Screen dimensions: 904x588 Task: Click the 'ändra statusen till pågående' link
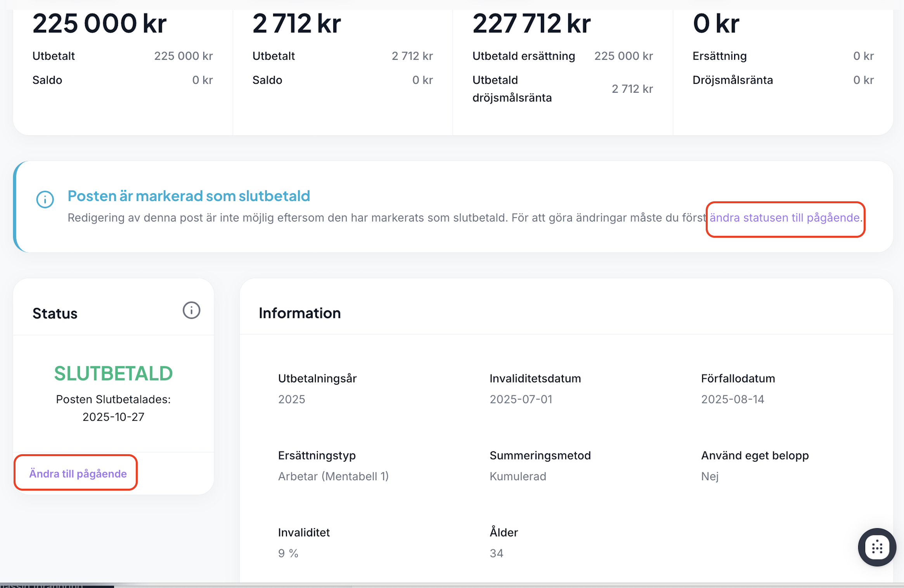[x=785, y=218]
